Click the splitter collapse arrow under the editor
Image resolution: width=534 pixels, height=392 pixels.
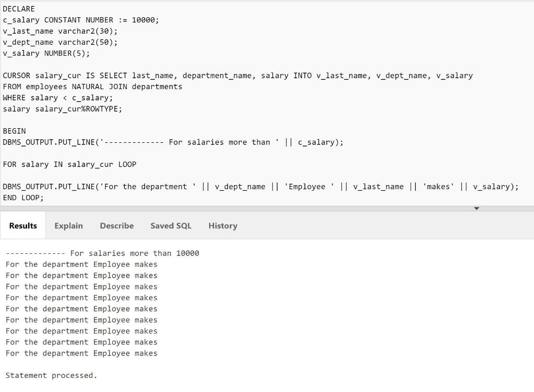(476, 209)
